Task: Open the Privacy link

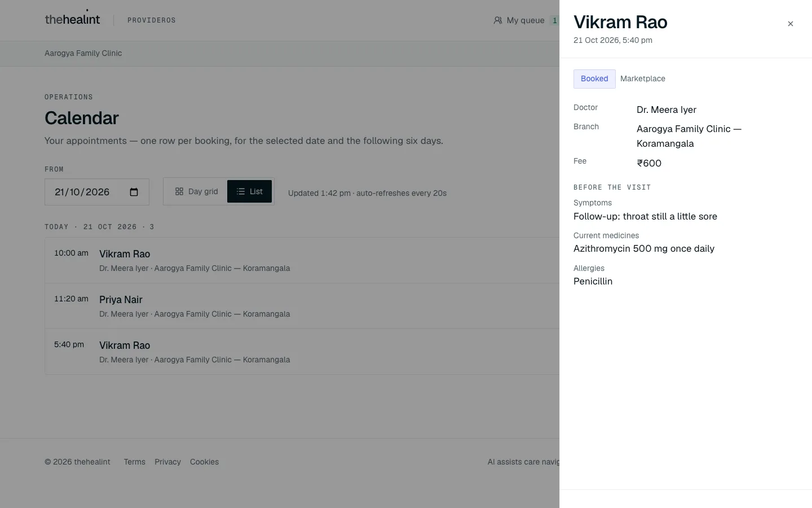Action: pos(167,462)
